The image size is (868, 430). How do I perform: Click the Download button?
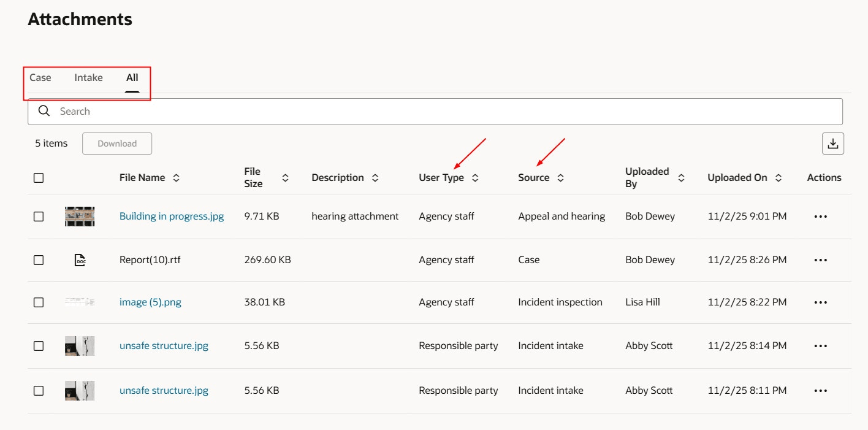click(x=116, y=143)
